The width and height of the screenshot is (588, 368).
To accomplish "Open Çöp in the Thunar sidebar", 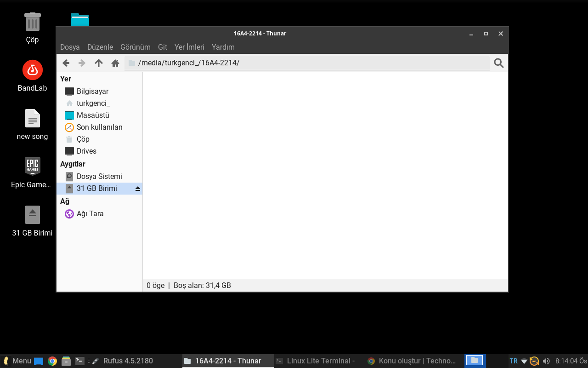I will click(99, 139).
